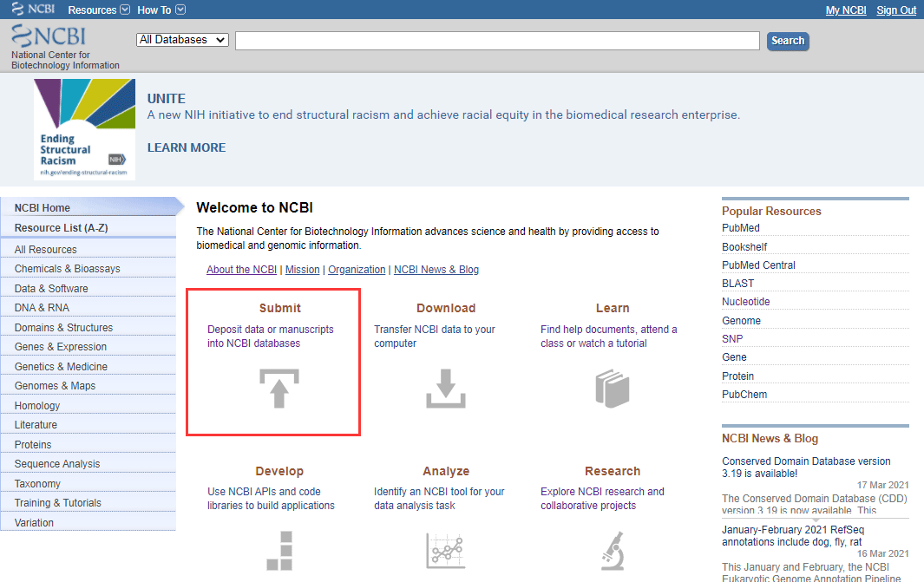Image resolution: width=924 pixels, height=582 pixels.
Task: Click the Research microscope icon
Action: click(x=613, y=551)
